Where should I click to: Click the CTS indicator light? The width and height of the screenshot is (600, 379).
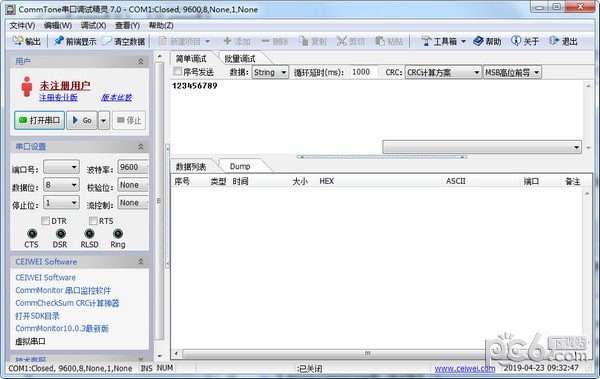click(32, 234)
